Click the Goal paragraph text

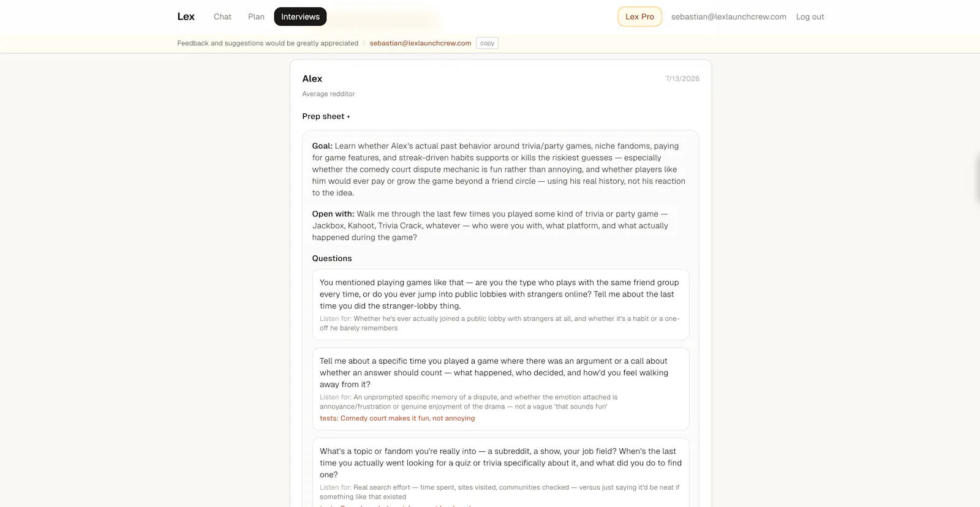499,169
